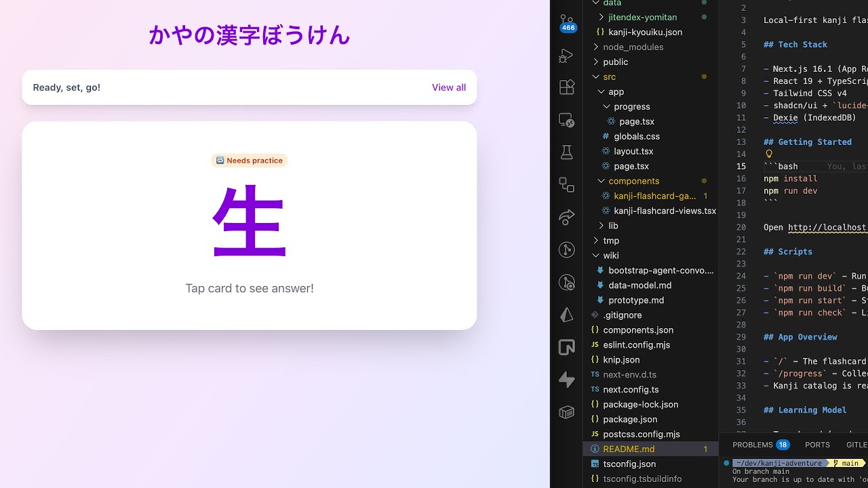The width and height of the screenshot is (868, 488).
Task: Click the braces icon beside knip.json
Action: point(595,360)
